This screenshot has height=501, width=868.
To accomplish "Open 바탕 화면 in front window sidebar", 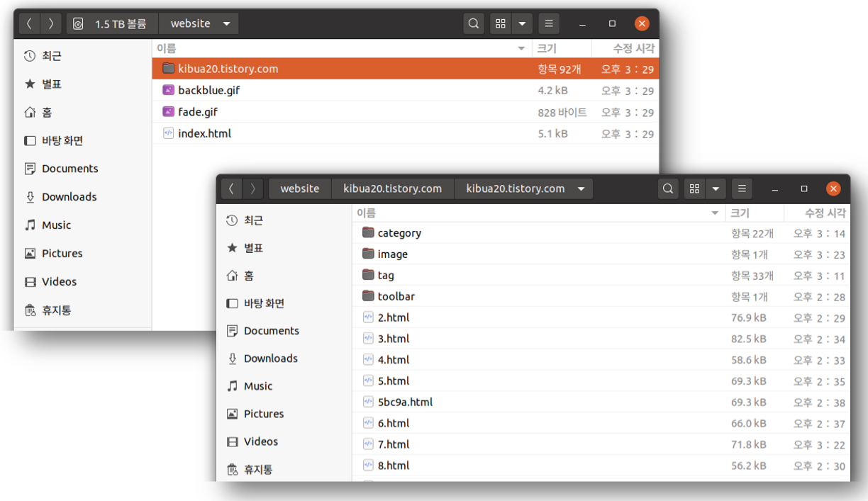I will coord(284,303).
